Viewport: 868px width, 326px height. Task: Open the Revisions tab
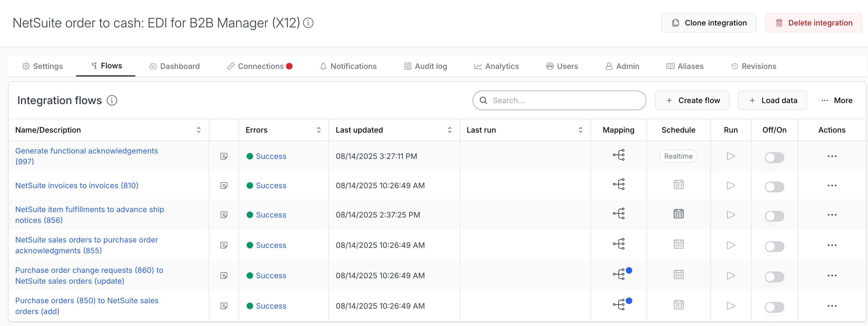tap(754, 66)
